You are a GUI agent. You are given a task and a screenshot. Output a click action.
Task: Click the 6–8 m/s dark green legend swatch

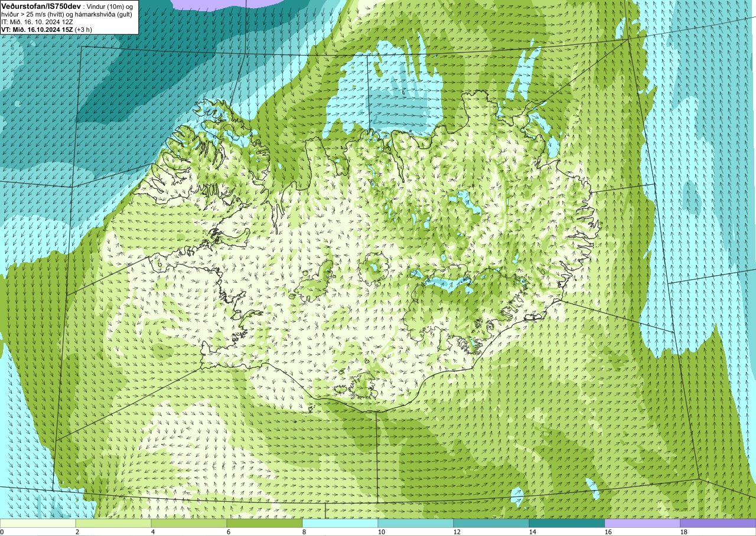click(x=265, y=523)
